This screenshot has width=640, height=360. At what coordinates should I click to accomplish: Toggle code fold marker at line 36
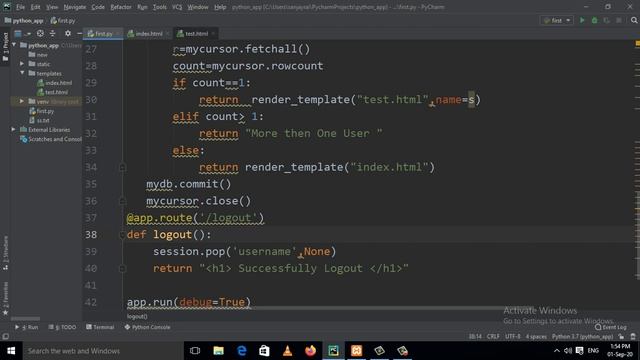[122, 201]
